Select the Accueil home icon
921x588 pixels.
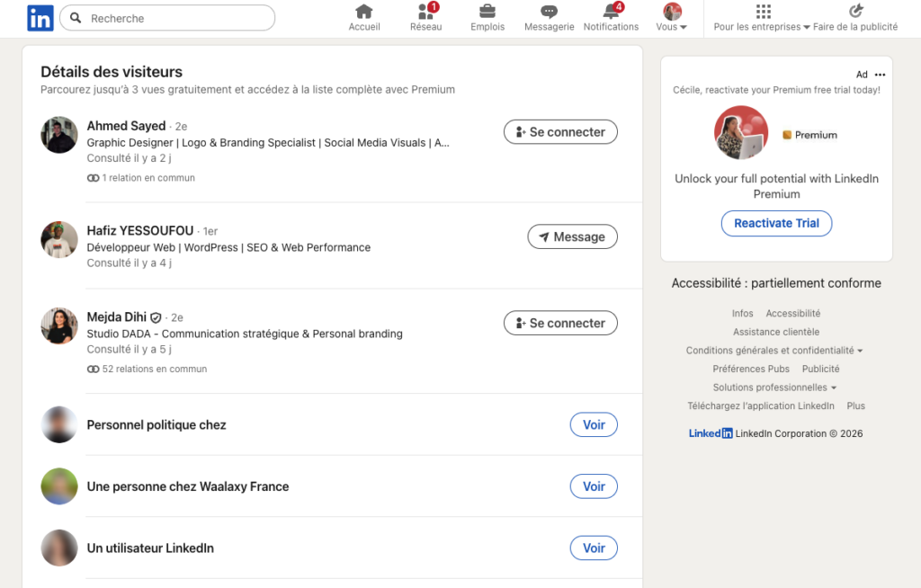tap(363, 13)
